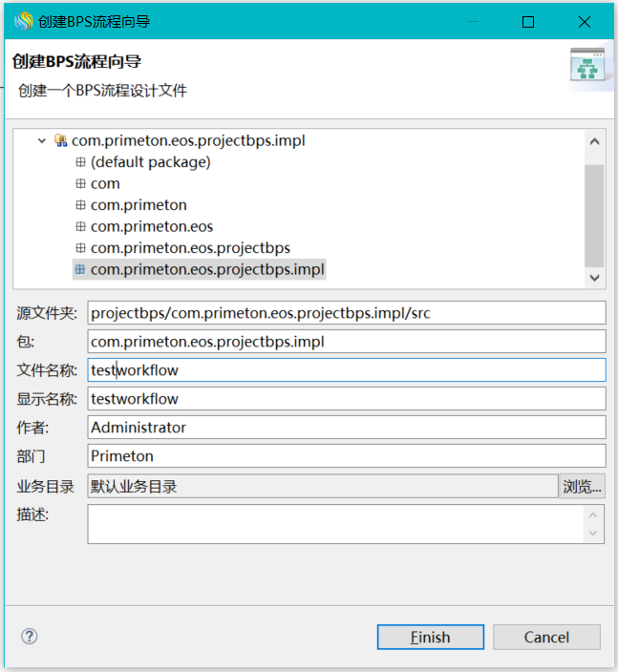Click the BPS wizard icon in title bar
618x672 pixels.
[23, 21]
